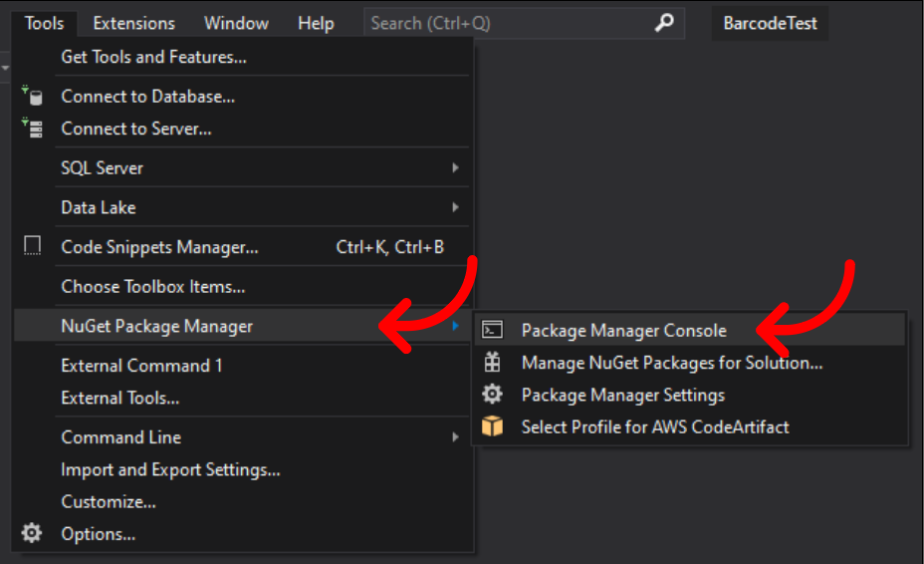924x564 pixels.
Task: Open the Help menu
Action: point(316,23)
